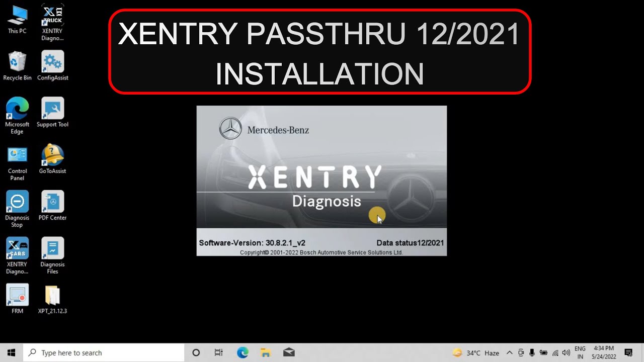
Task: Click the Meet Now tray icon
Action: tap(521, 353)
